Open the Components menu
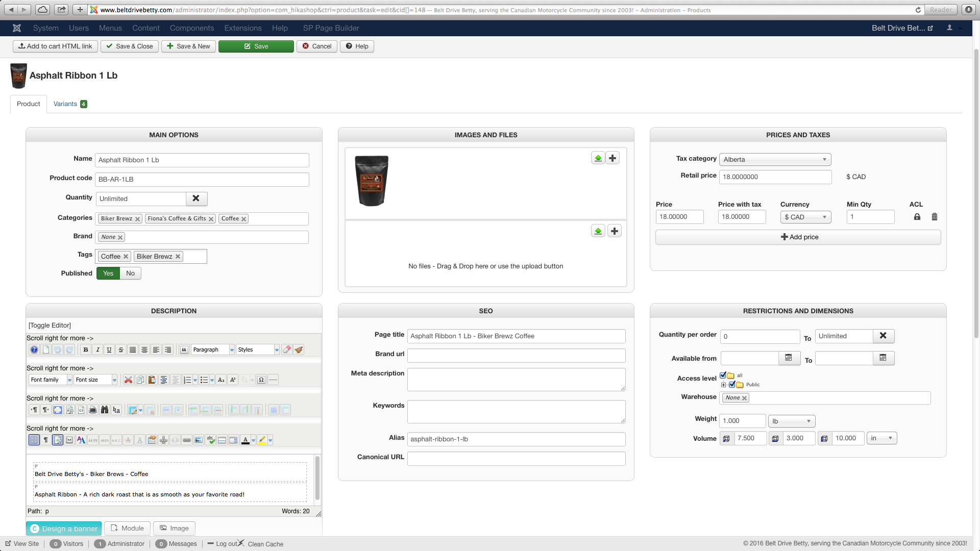Viewport: 980px width, 551px height. click(x=192, y=28)
